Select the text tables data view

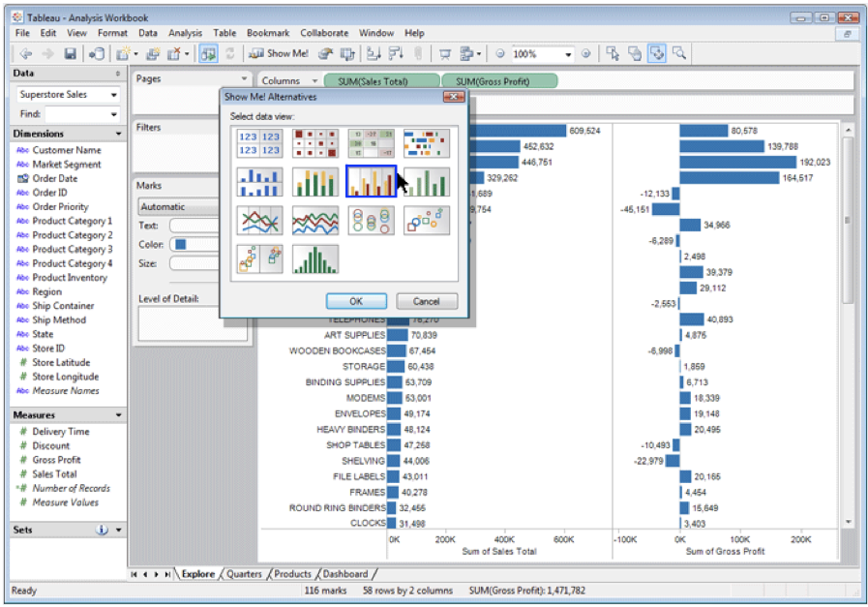click(259, 143)
